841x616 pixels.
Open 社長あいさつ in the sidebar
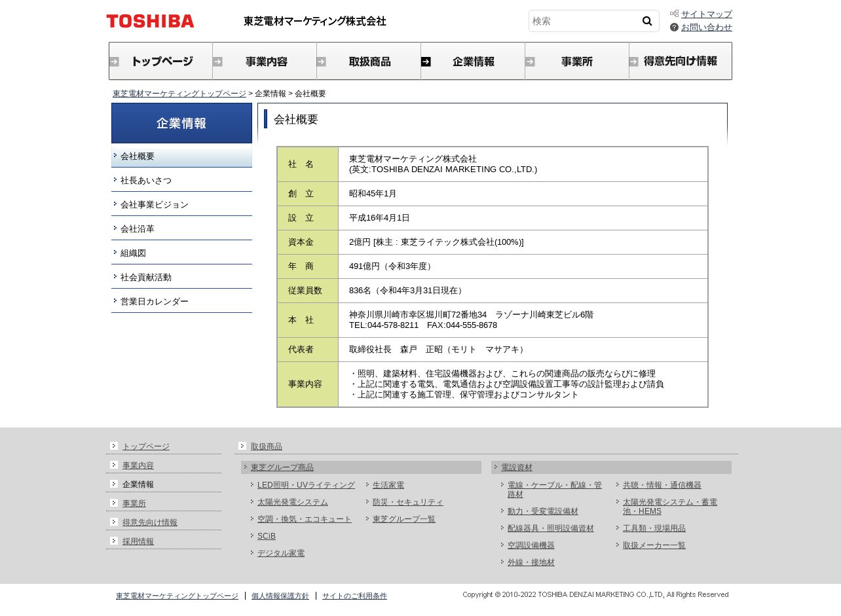(181, 180)
